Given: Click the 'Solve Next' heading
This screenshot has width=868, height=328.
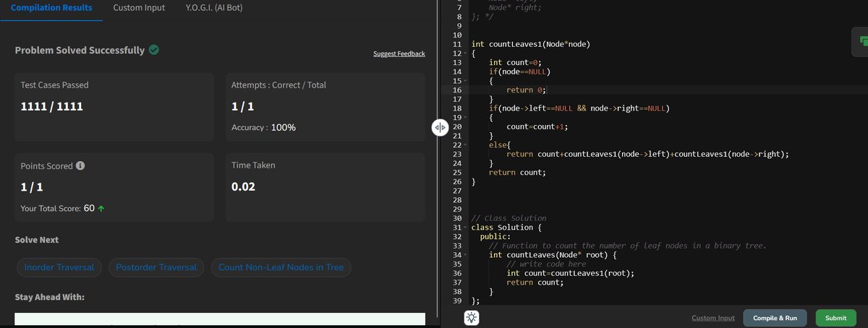Looking at the screenshot, I should pyautogui.click(x=37, y=240).
